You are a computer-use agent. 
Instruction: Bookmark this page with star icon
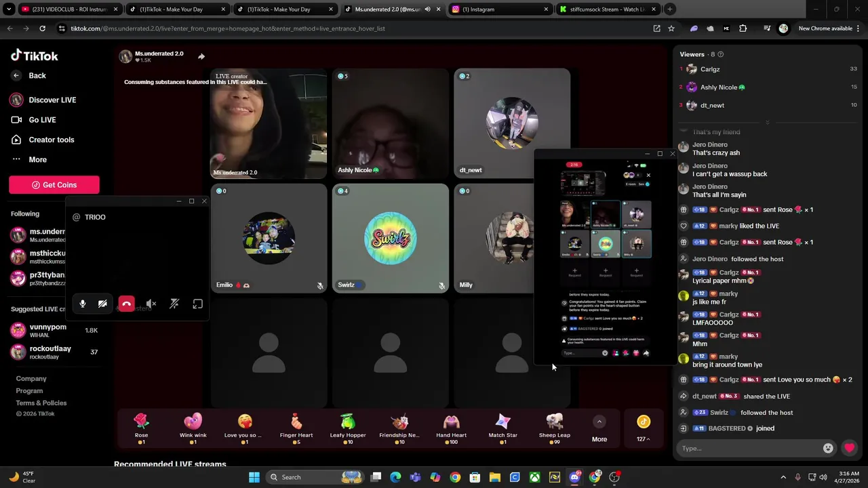[671, 28]
